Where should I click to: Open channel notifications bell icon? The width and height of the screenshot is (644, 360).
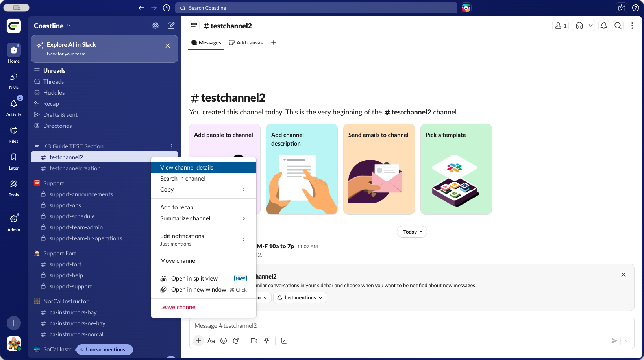[604, 26]
